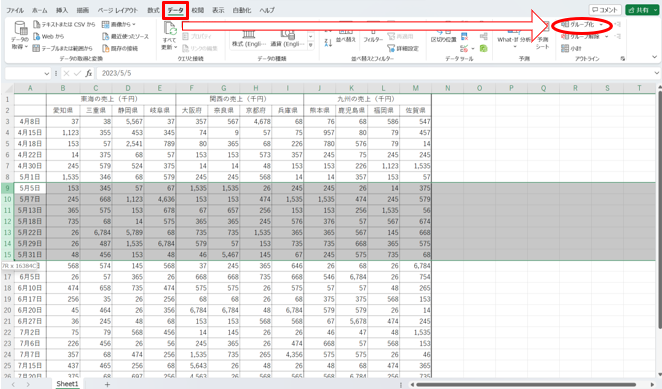Click the green data model icon
The height and width of the screenshot is (389, 662).
483,49
